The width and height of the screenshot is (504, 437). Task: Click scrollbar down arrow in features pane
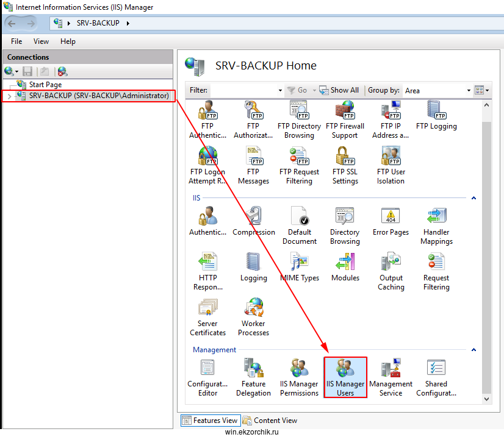(x=486, y=399)
